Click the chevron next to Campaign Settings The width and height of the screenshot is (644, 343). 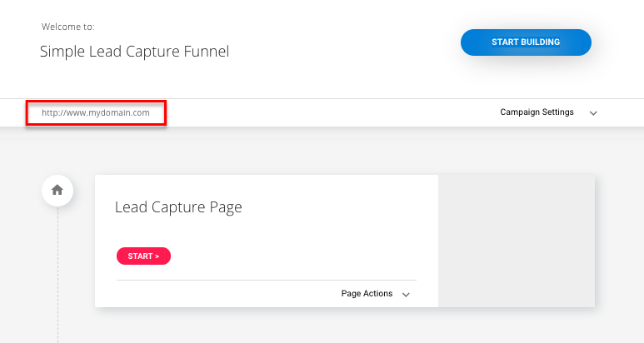pos(593,113)
